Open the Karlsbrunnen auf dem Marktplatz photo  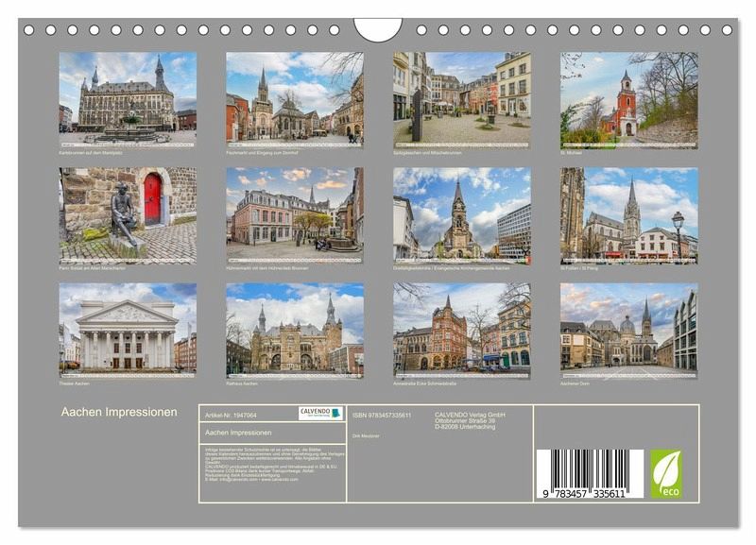click(128, 100)
